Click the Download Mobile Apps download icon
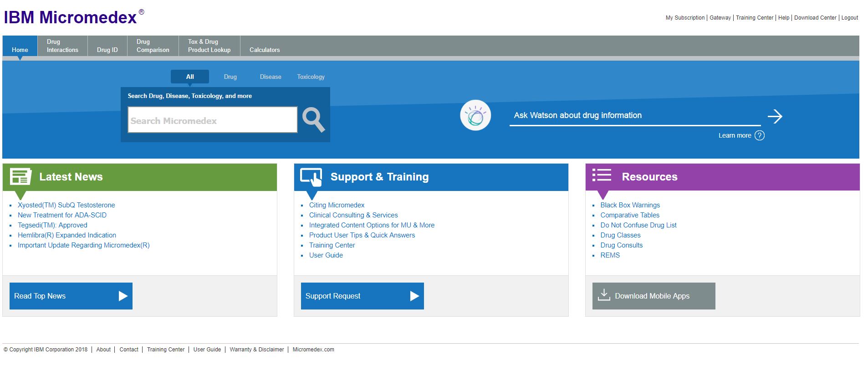Viewport: 868px width, 366px height. click(x=604, y=295)
